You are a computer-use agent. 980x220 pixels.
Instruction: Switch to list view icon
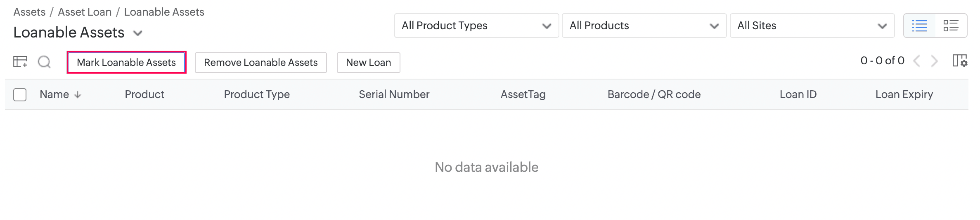point(919,26)
